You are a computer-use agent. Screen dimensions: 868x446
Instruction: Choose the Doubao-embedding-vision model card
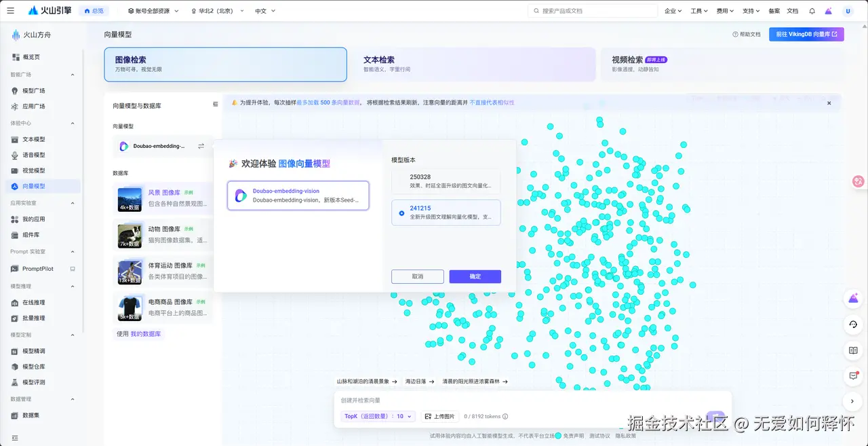point(298,196)
